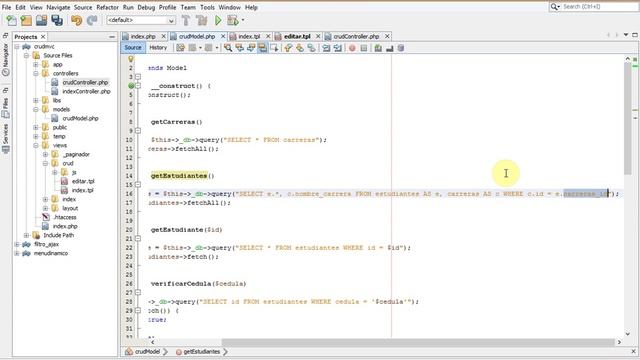Expand the app folder
Image resolution: width=640 pixels, height=360 pixels.
[x=36, y=64]
